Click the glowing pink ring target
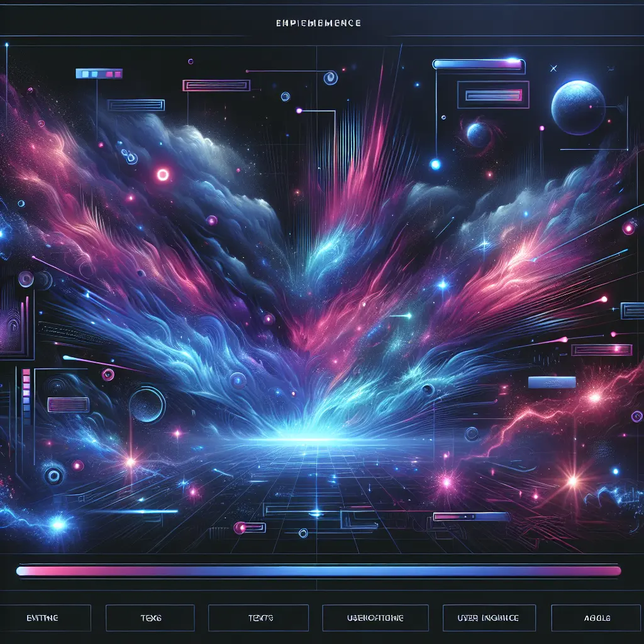Viewport: 644px width, 644px height. tap(163, 175)
